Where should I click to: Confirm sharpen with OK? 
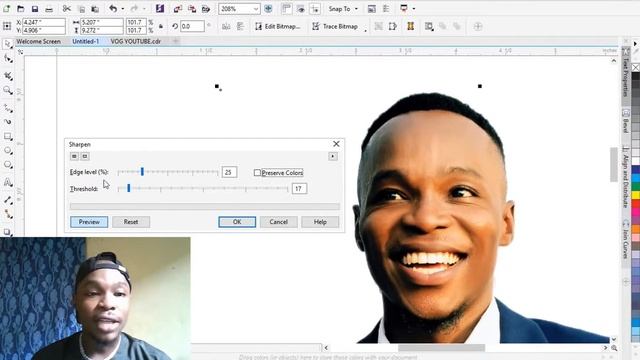point(237,222)
